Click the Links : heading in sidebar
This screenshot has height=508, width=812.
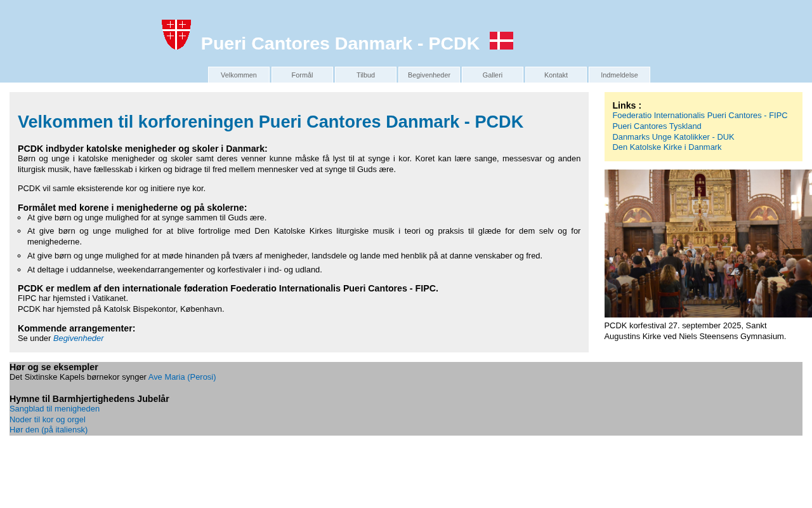627,105
